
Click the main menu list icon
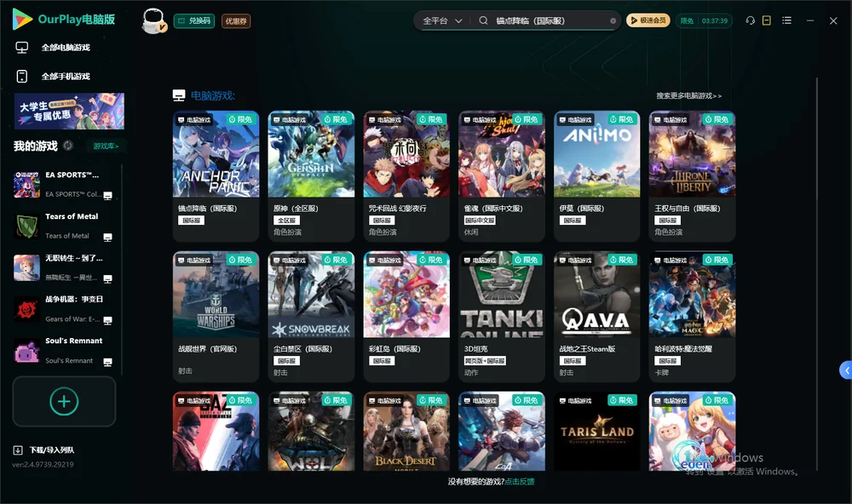[x=786, y=20]
